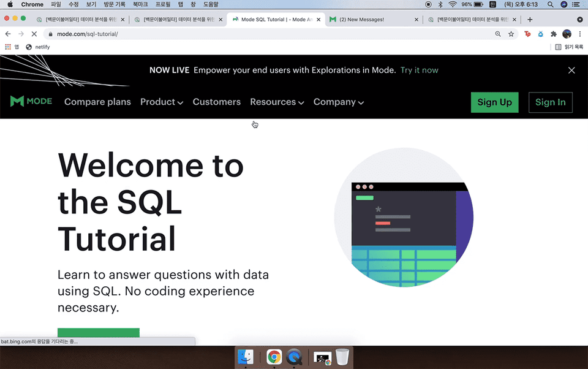Image resolution: width=588 pixels, height=369 pixels.
Task: Stop loading the page
Action: coord(34,34)
